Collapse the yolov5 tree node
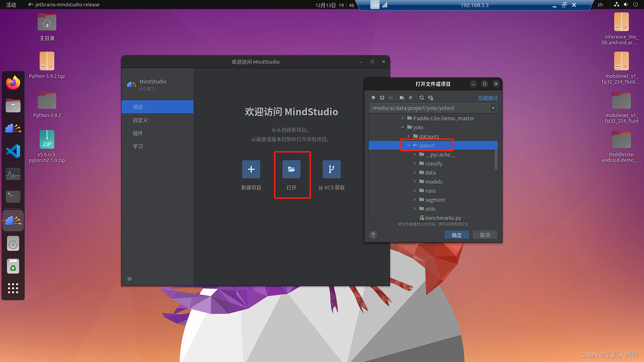Viewport: 644px width, 362px height. (409, 145)
